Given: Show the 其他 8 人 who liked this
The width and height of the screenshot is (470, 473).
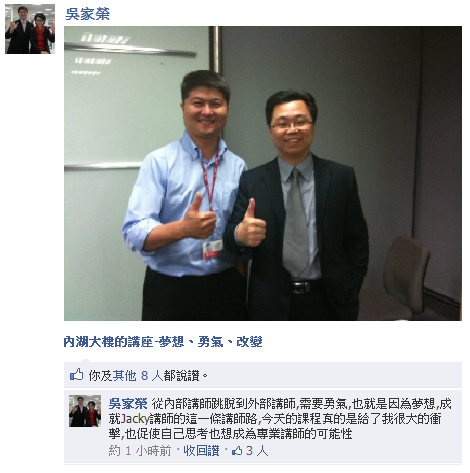Looking at the screenshot, I should tap(138, 376).
